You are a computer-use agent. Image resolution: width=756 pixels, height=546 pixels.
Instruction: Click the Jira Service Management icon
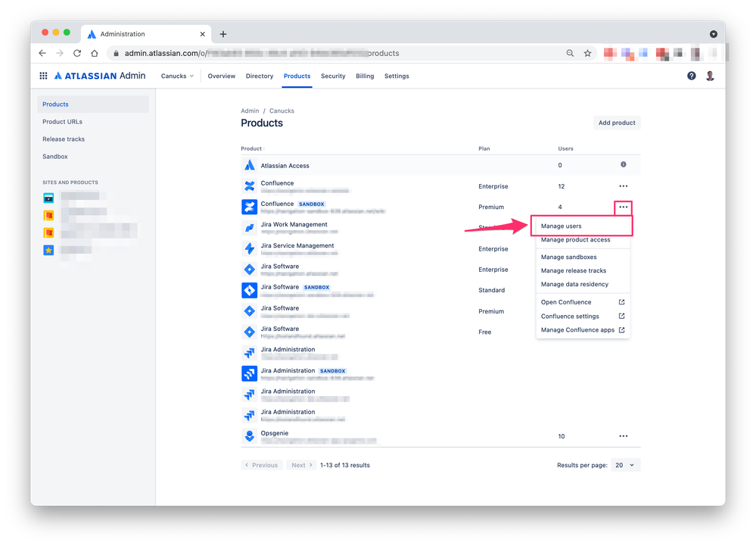249,248
